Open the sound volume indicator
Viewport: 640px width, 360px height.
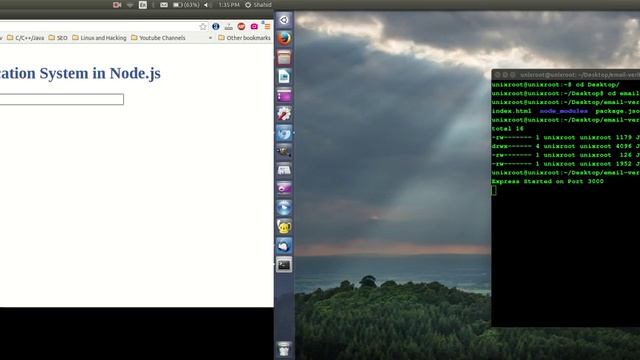pos(206,5)
